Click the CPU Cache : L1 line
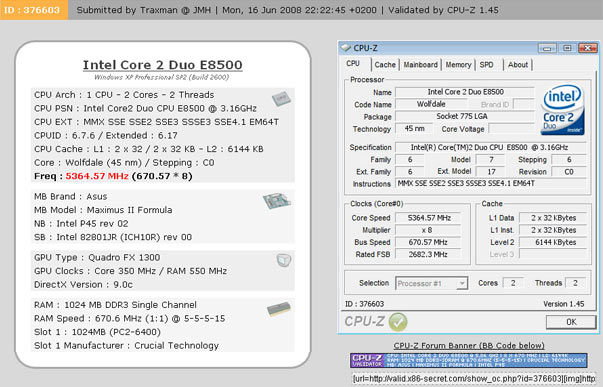The image size is (603, 387). (x=148, y=149)
